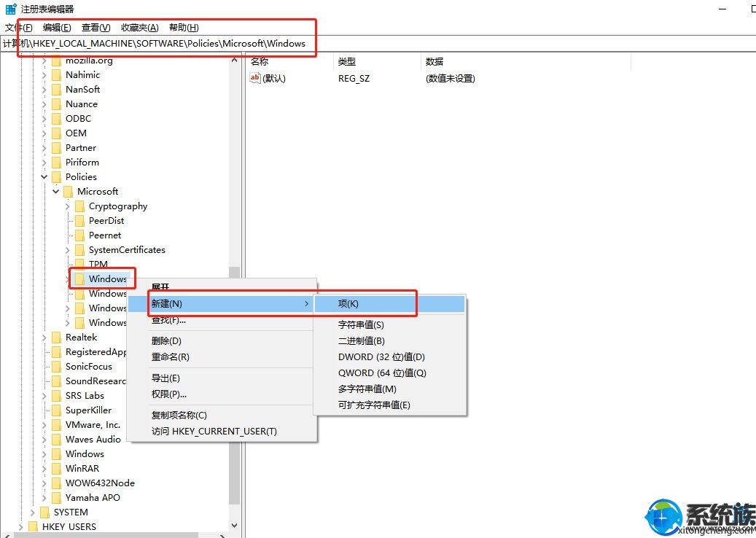Image resolution: width=756 pixels, height=538 pixels.
Task: Collapse the Policies key chevron
Action: pos(44,177)
